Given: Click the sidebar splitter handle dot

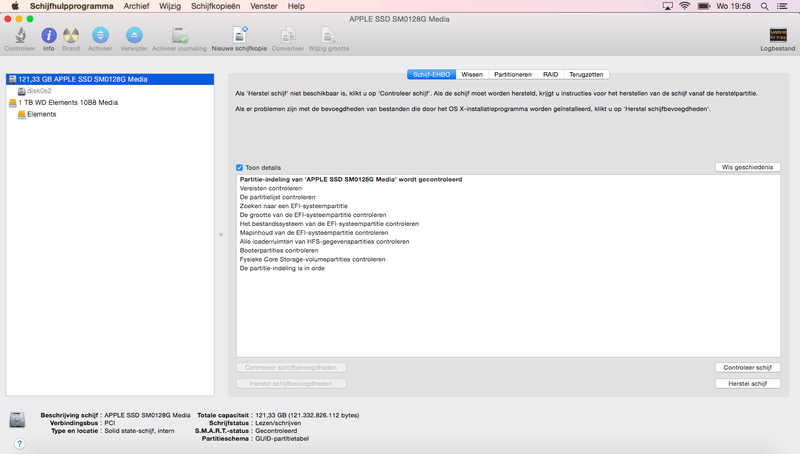Looking at the screenshot, I should [221, 235].
